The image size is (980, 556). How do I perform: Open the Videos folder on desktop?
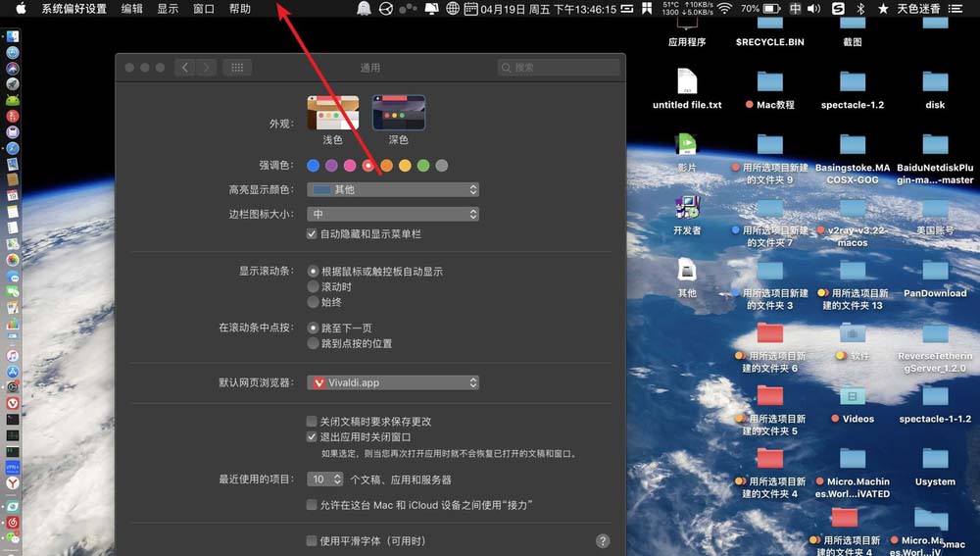tap(853, 397)
